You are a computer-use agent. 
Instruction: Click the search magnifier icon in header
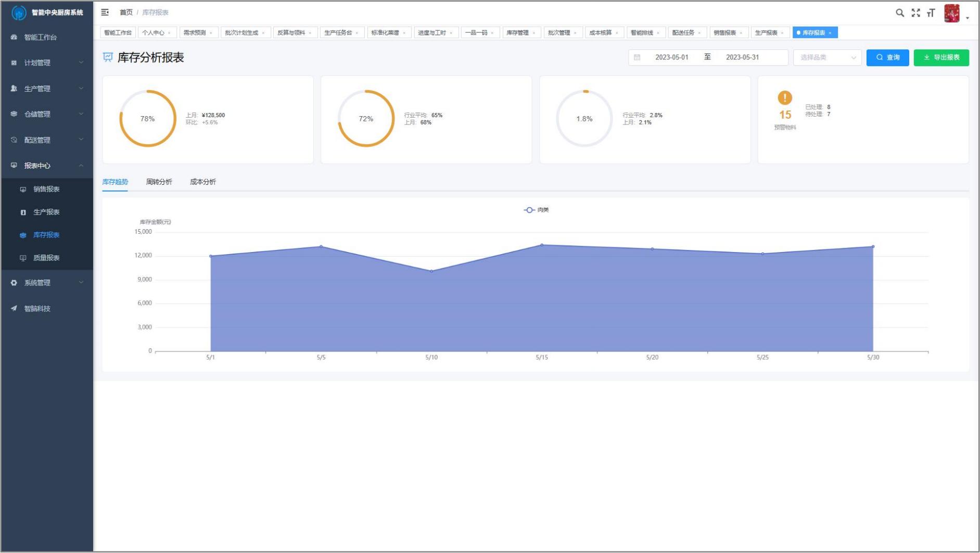pos(899,13)
